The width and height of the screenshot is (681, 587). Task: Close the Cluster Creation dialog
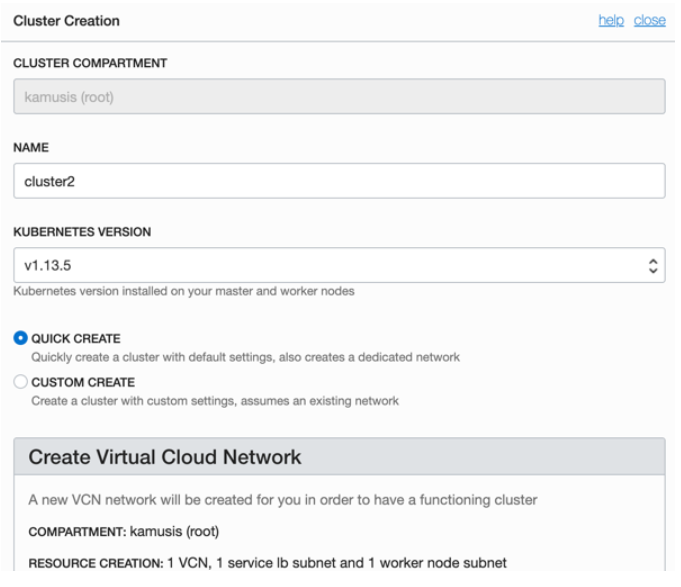point(649,21)
